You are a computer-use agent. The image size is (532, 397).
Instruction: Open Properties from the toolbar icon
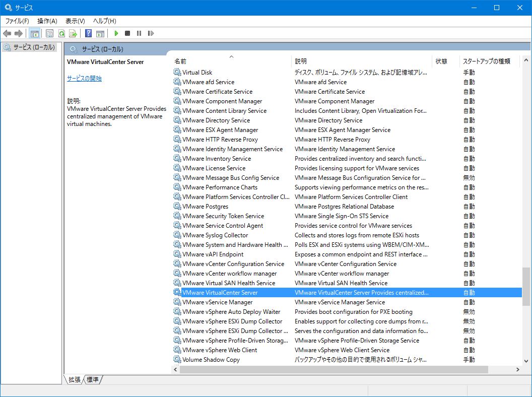(x=49, y=33)
